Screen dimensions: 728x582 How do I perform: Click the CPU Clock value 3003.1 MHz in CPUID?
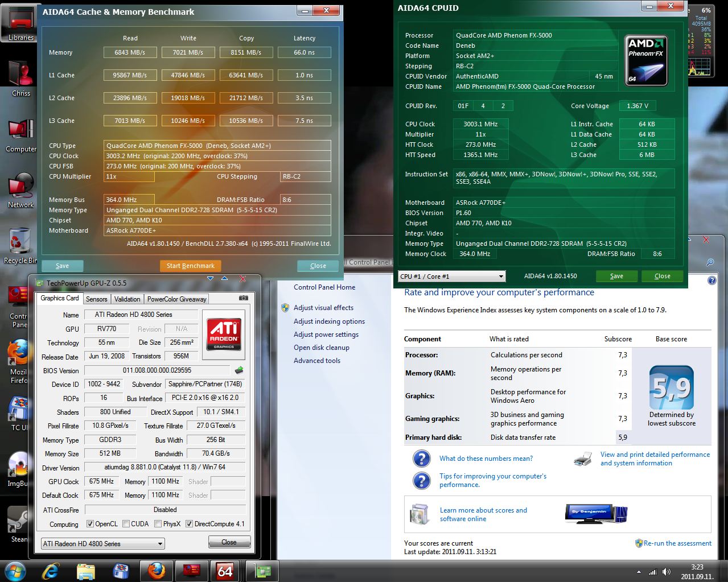click(x=480, y=124)
